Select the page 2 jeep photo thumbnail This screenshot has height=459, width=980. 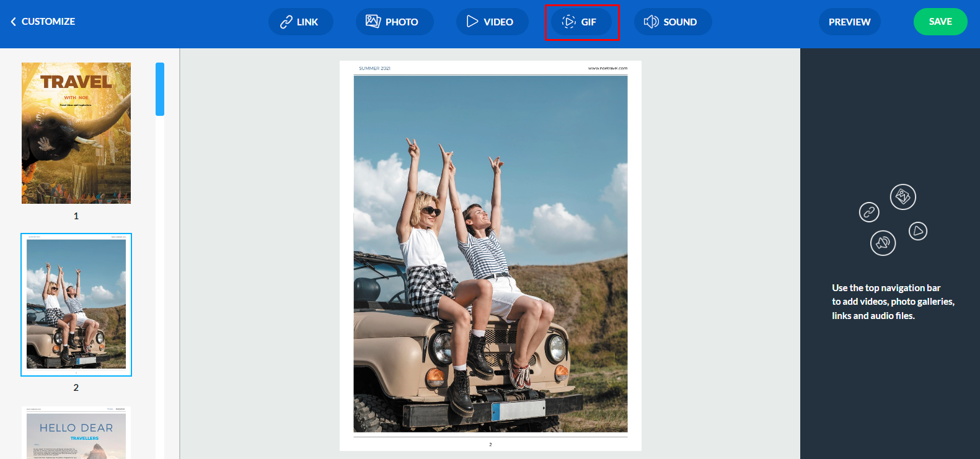(76, 305)
